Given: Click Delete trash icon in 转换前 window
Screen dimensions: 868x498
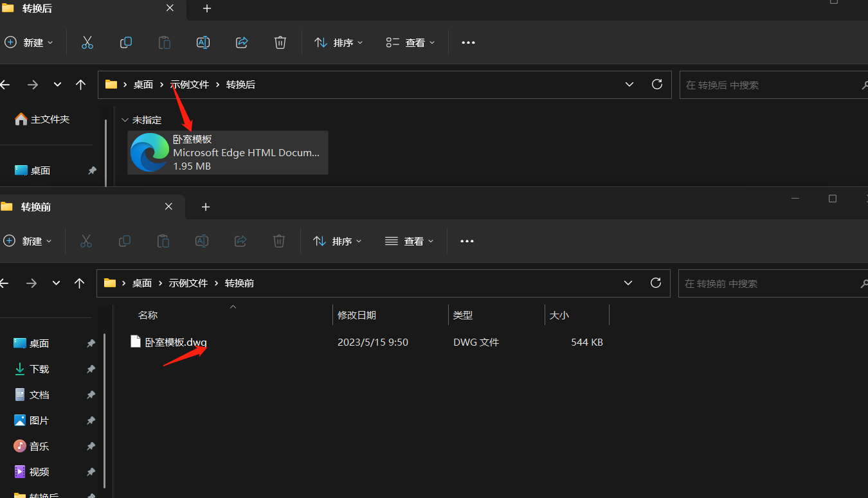Looking at the screenshot, I should click(x=279, y=241).
